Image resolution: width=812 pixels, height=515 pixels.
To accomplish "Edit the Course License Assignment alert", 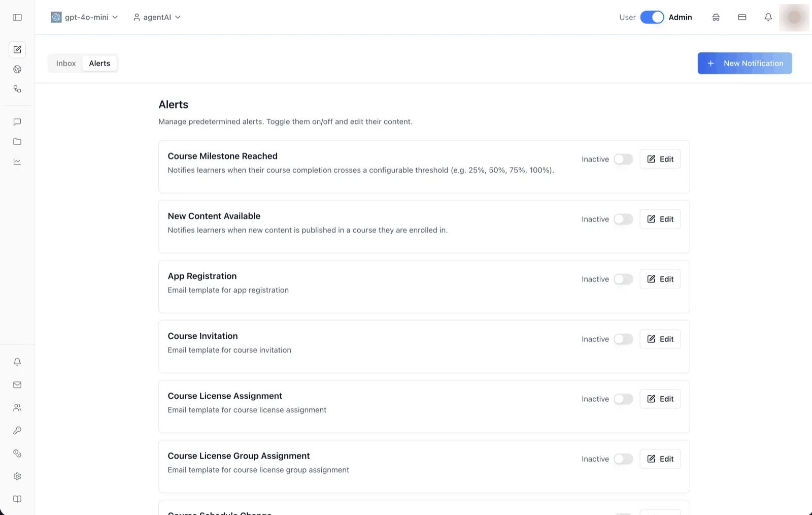I will coord(660,399).
